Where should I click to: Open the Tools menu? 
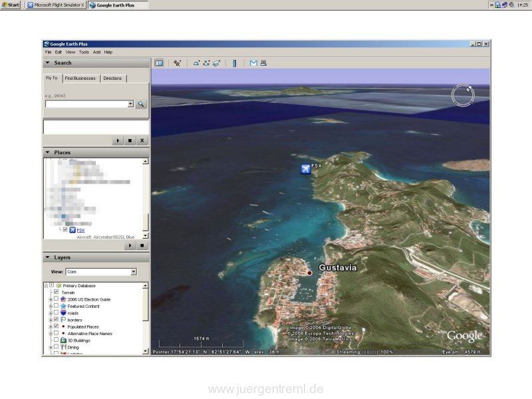coord(84,53)
